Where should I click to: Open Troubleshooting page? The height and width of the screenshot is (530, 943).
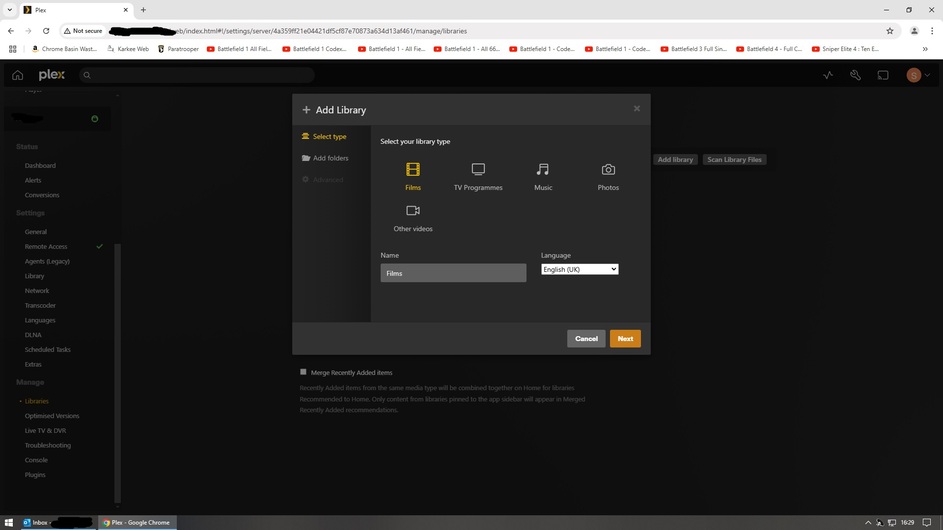(48, 445)
